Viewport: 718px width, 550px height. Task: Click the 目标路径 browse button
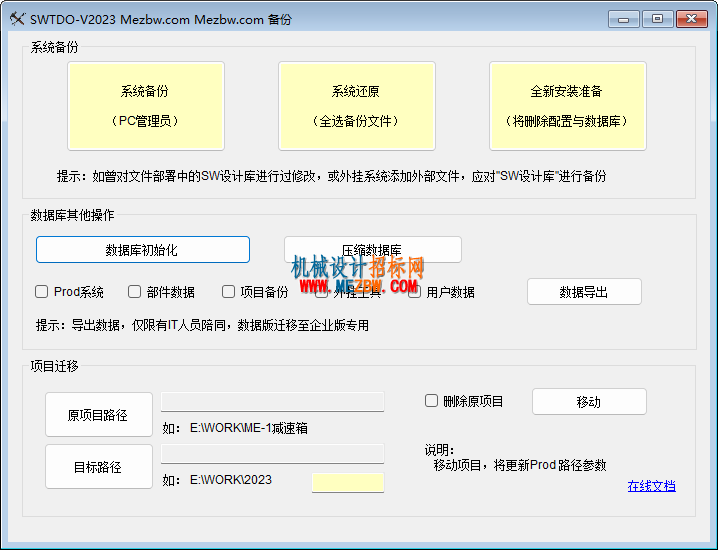tap(99, 467)
